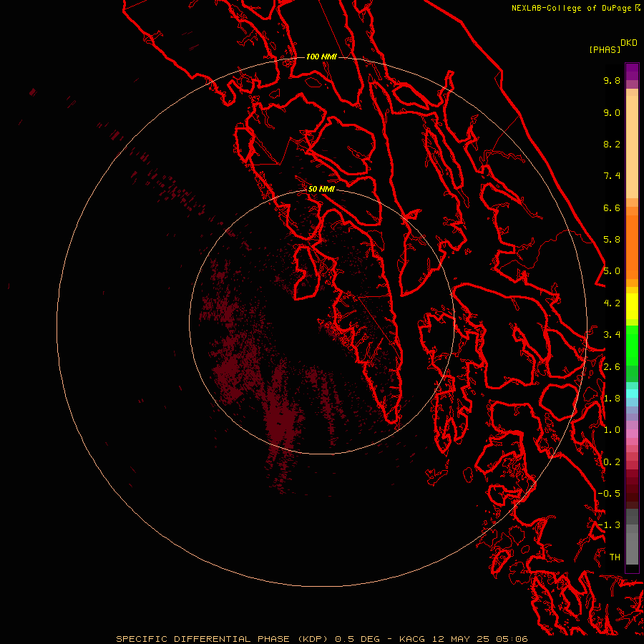Select the pink band near the 1.0 value
Image resolution: width=644 pixels, height=644 pixels.
point(632,434)
